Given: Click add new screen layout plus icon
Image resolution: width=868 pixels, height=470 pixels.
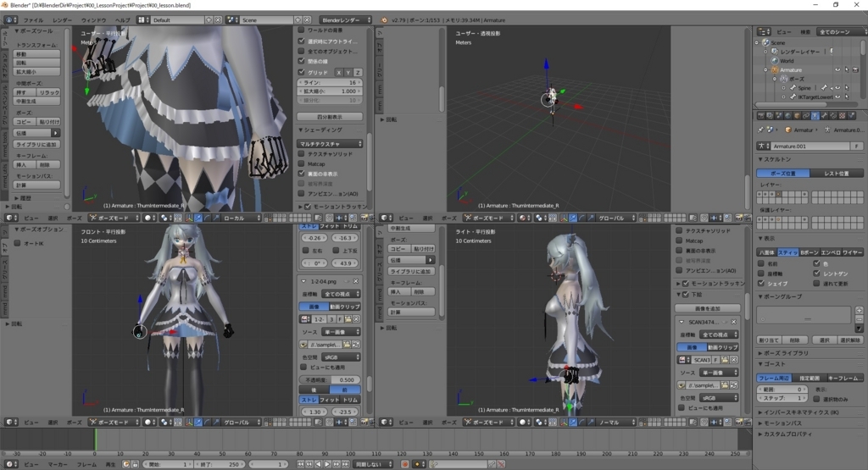Looking at the screenshot, I should tap(209, 20).
